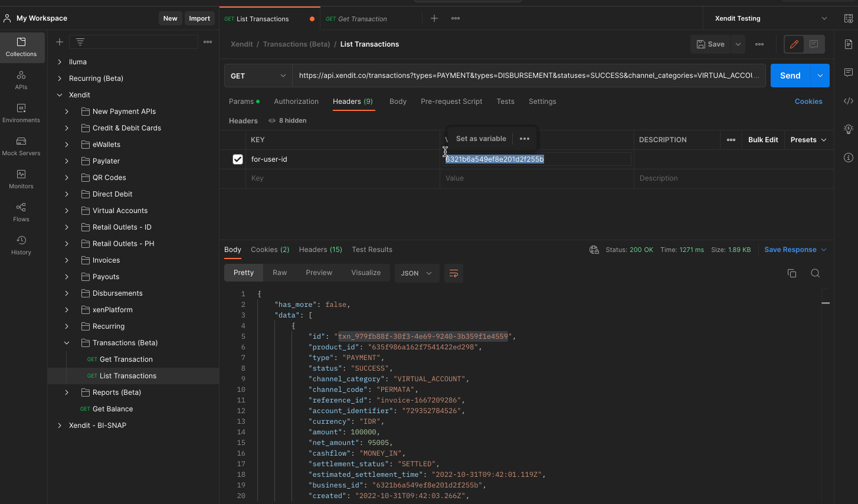Uncheck the for-user-id header checkbox

[x=238, y=159]
